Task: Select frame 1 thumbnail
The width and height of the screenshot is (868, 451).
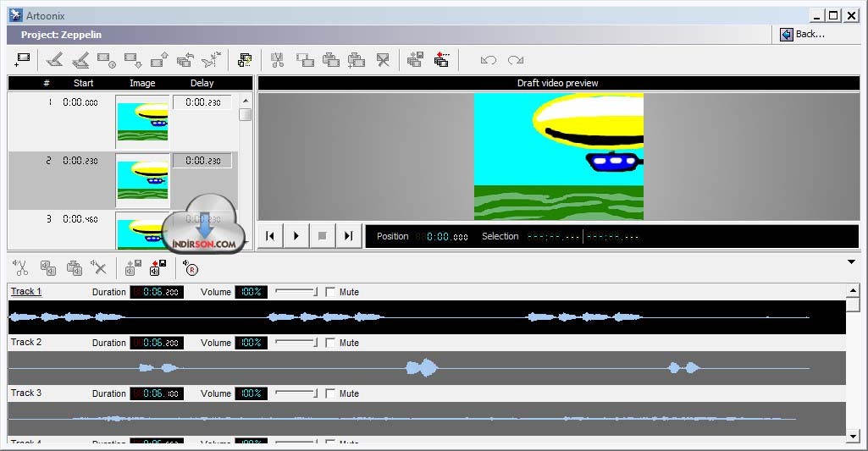Action: point(142,121)
